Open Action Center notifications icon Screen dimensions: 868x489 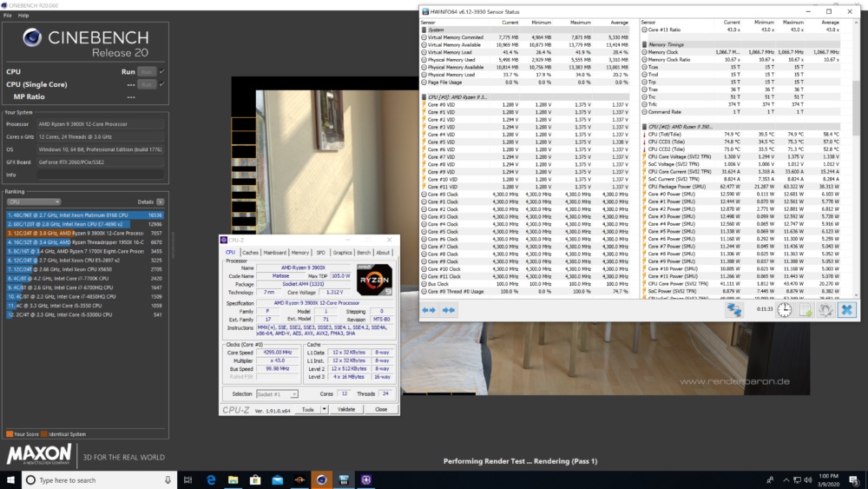(854, 480)
